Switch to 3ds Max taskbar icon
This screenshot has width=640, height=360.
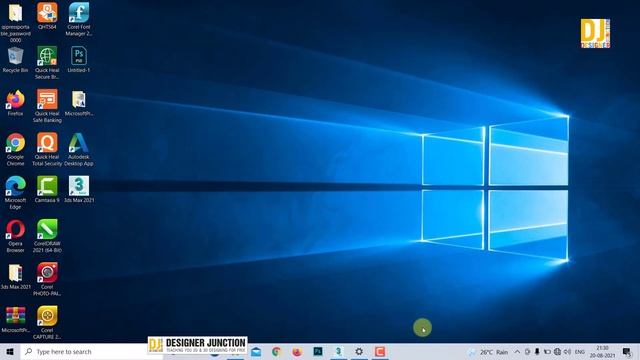click(x=338, y=351)
